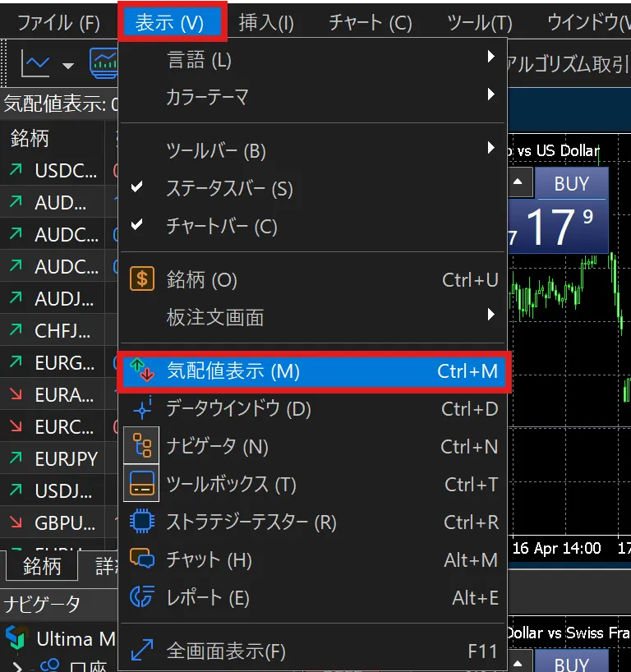
Task: Select the USDJ... symbol row
Action: pyautogui.click(x=58, y=490)
